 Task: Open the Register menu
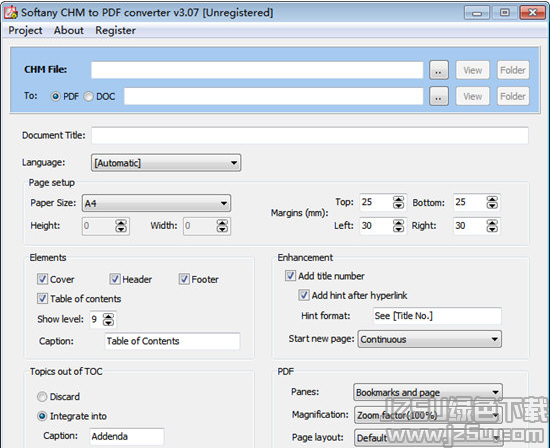pos(115,31)
